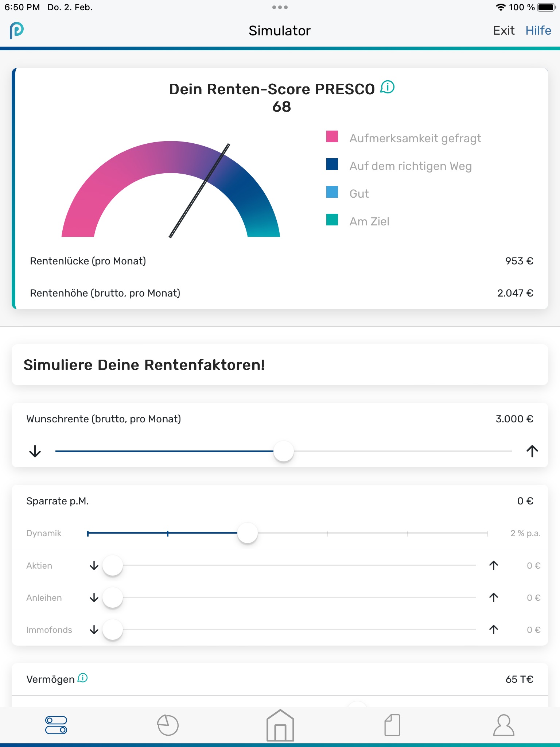Increase Anleihen amount with up arrow
The height and width of the screenshot is (747, 560).
point(494,597)
